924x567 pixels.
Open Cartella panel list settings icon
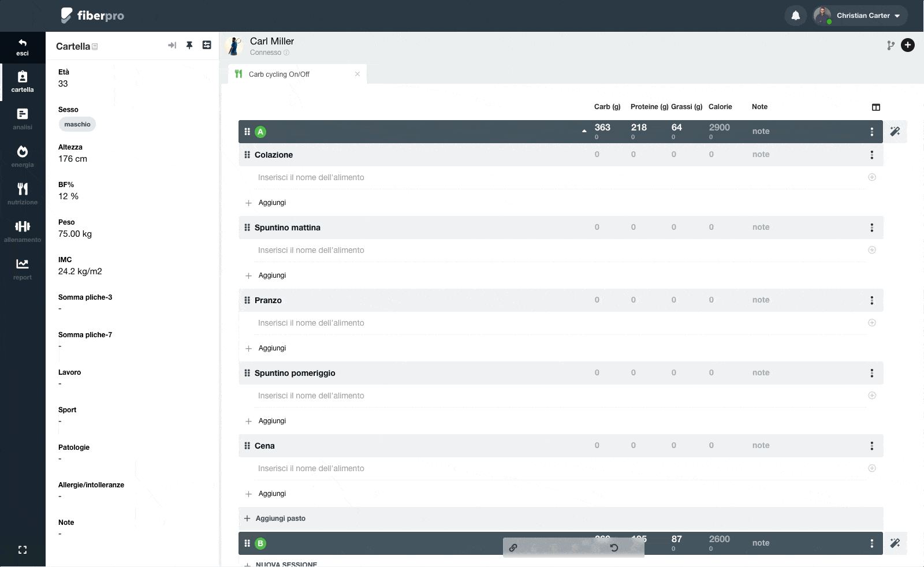click(x=207, y=45)
